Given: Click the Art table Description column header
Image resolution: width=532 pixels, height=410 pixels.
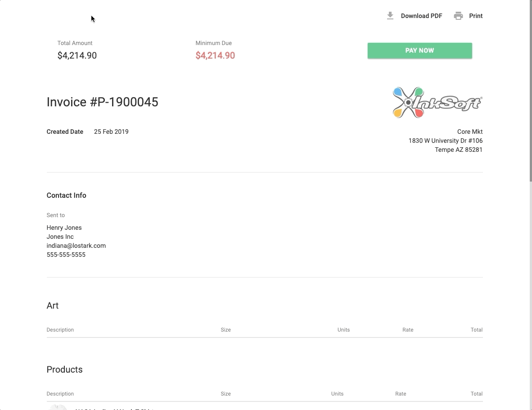Looking at the screenshot, I should 60,330.
